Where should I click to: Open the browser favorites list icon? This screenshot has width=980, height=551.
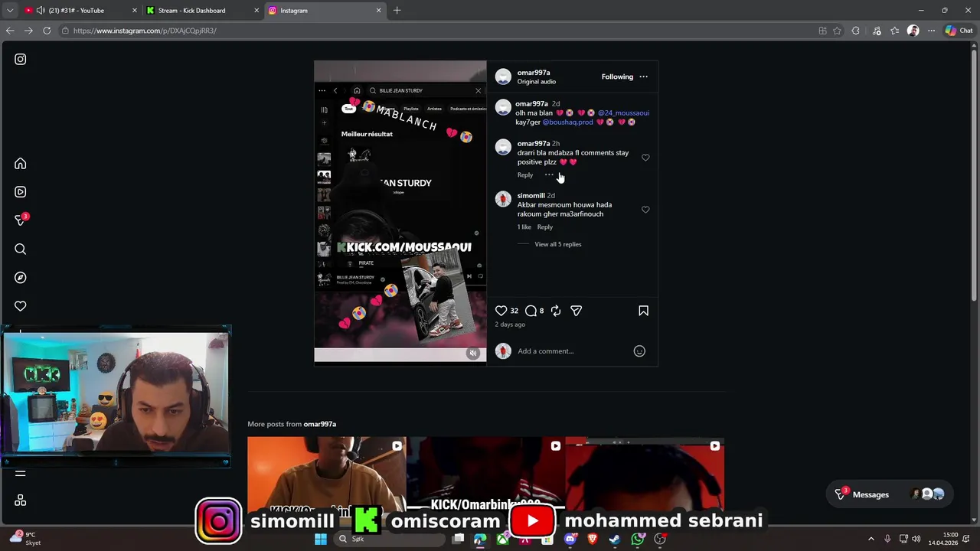click(x=894, y=31)
